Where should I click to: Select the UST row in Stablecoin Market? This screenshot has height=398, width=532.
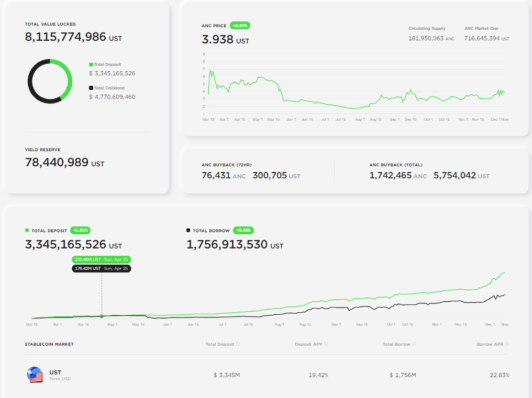(267, 375)
